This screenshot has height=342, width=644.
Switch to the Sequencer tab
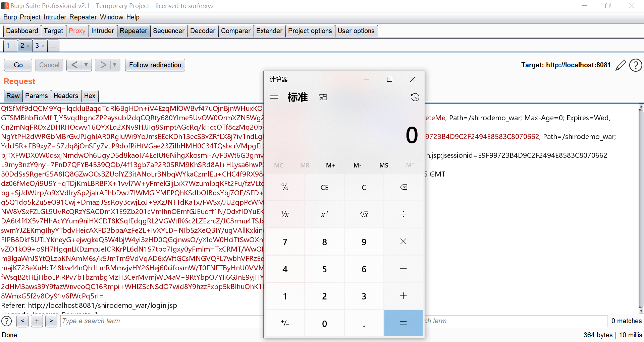point(169,31)
